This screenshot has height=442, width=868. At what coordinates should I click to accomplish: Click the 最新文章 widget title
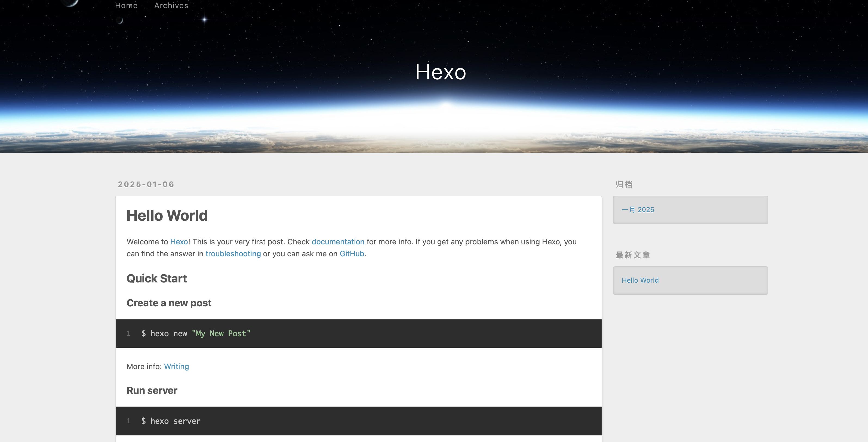pos(632,255)
